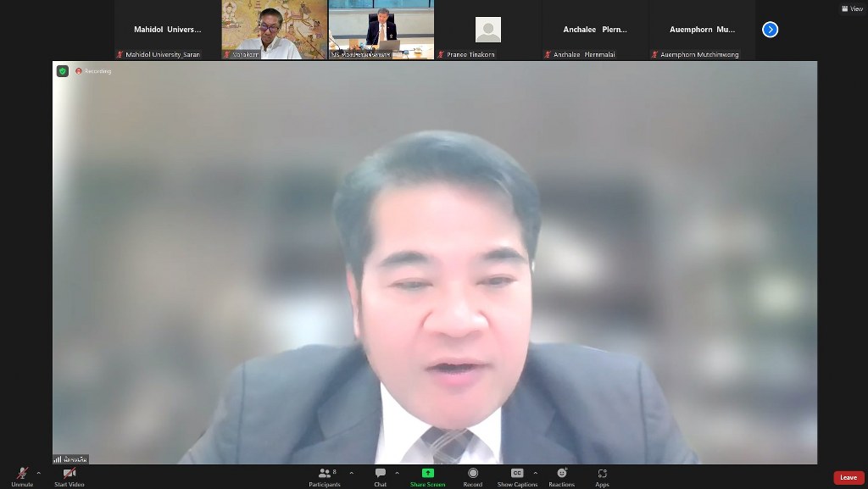
Task: Toggle Show Captions
Action: coord(516,475)
